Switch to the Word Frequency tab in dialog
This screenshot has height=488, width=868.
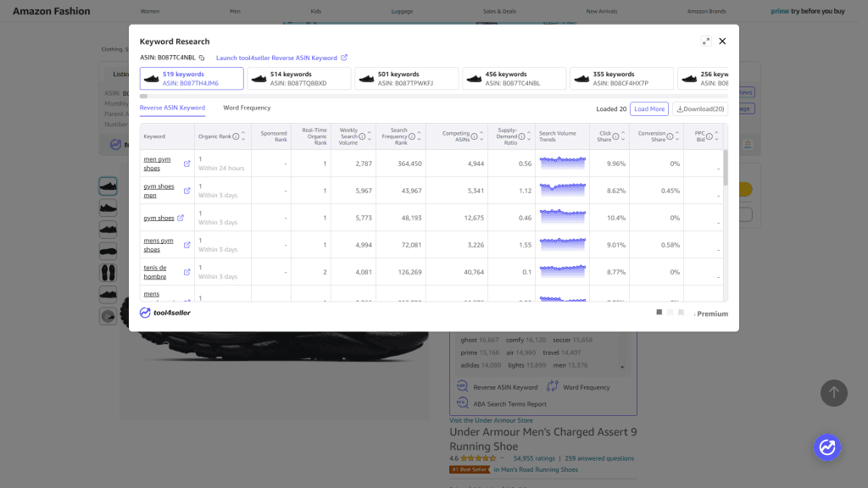[x=247, y=108]
